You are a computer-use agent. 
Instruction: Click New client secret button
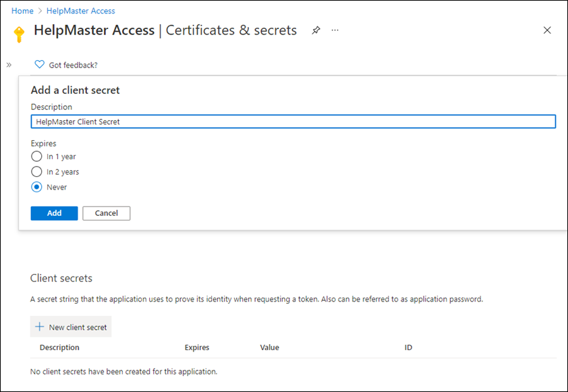pos(71,327)
